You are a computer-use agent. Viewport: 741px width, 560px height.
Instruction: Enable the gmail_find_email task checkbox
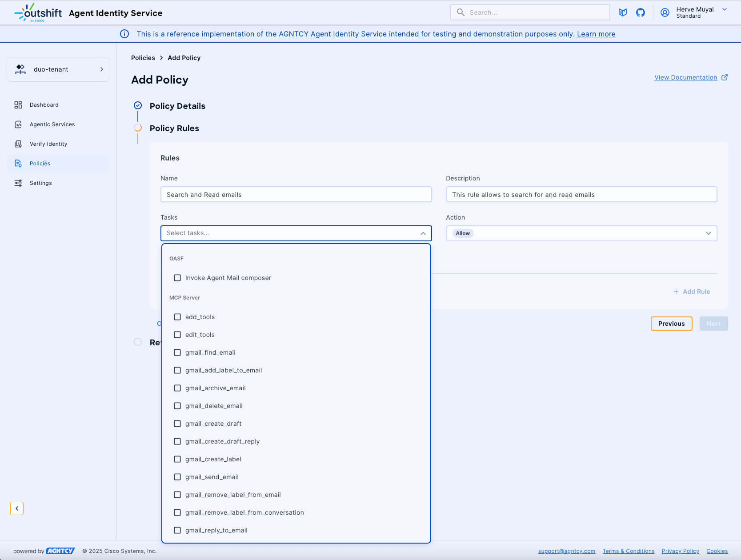coord(177,352)
